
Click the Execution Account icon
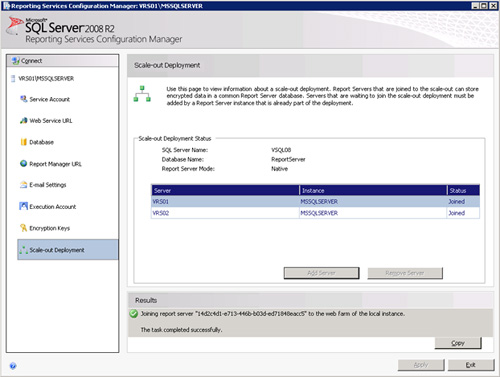point(23,206)
